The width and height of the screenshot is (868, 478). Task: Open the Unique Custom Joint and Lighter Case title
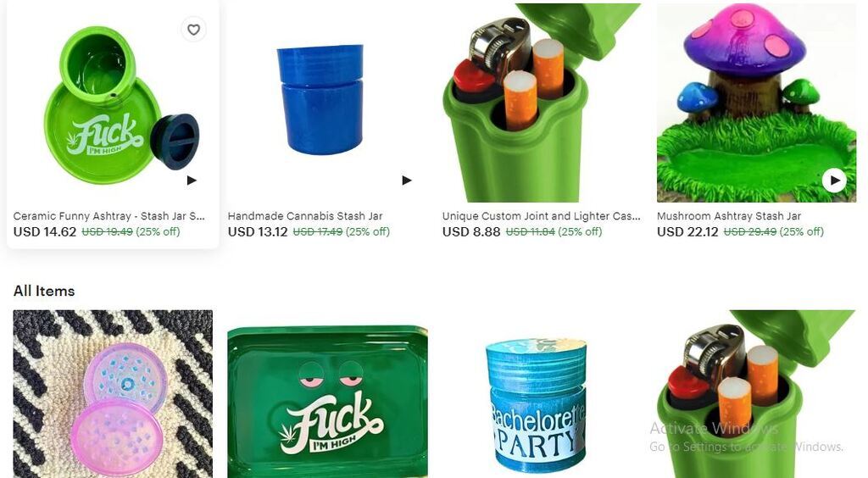(542, 216)
